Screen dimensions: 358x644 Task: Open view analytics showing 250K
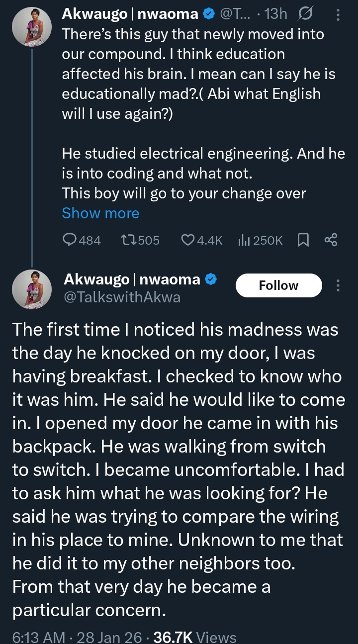(x=244, y=241)
